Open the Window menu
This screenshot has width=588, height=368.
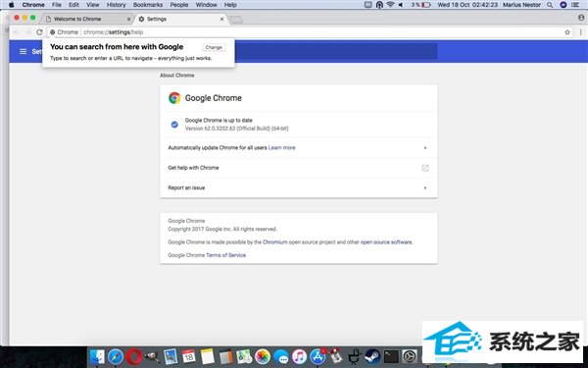[206, 5]
